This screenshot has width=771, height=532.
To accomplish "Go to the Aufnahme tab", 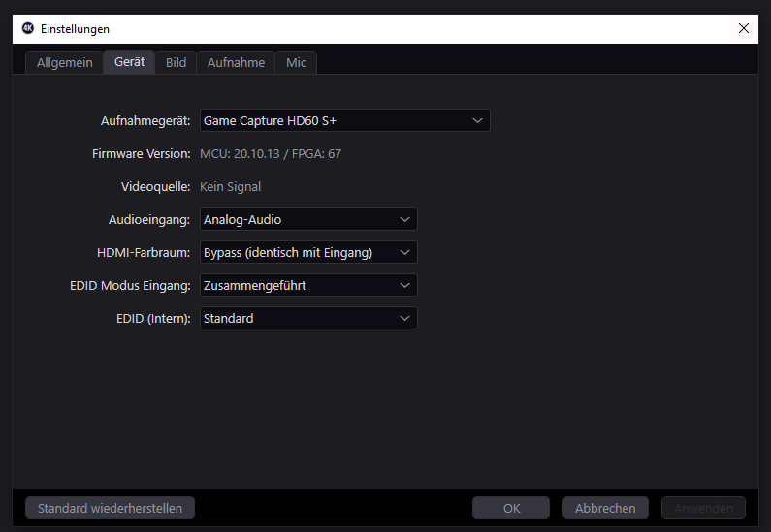I will [x=236, y=62].
